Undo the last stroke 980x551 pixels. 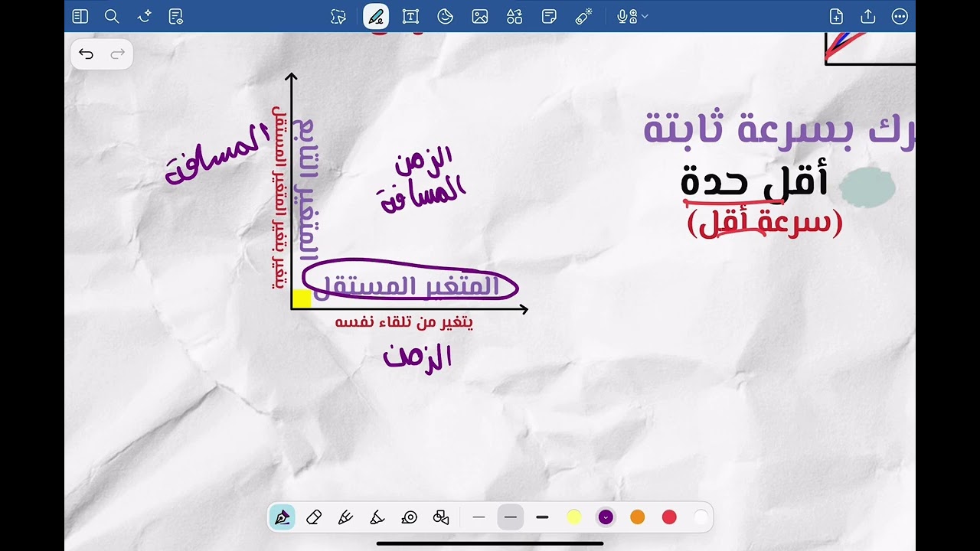pos(86,54)
